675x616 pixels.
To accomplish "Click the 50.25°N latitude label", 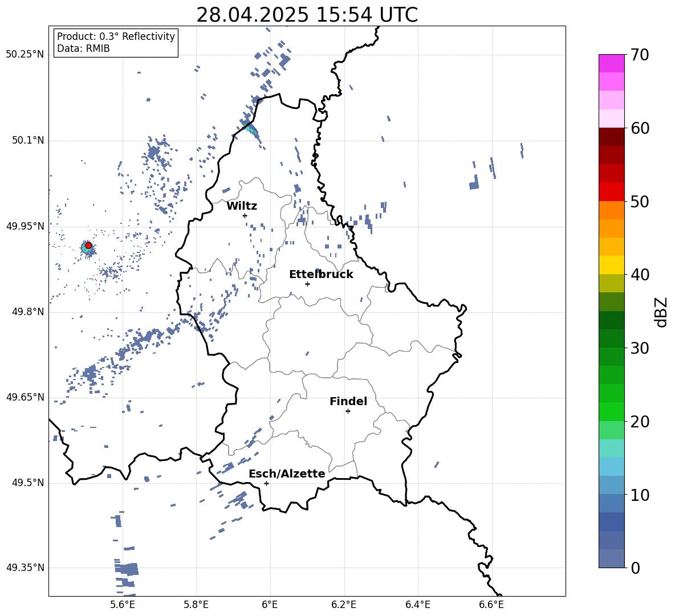I will click(25, 55).
